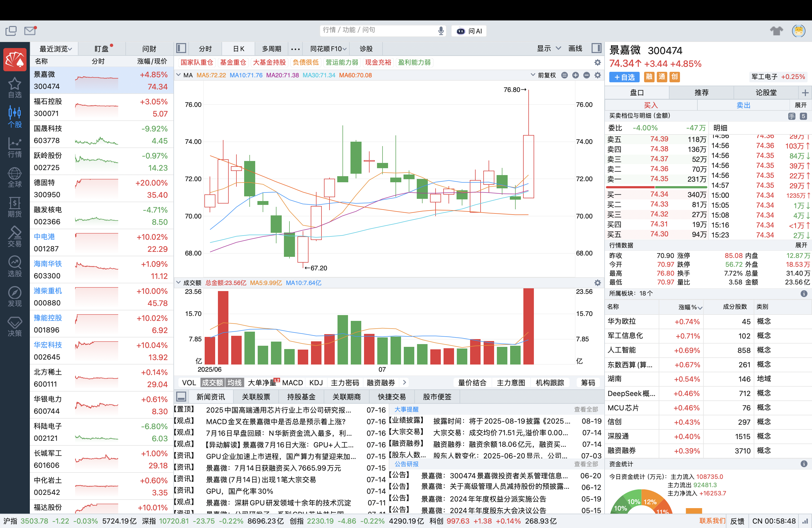This screenshot has width=812, height=528.
Task: Select the MACD indicator tab
Action: tap(292, 383)
